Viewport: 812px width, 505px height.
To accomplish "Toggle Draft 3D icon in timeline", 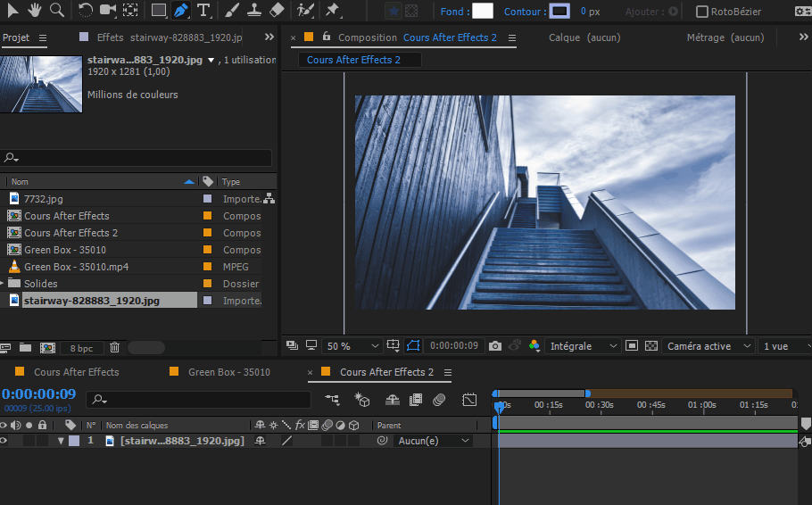I will [x=362, y=400].
